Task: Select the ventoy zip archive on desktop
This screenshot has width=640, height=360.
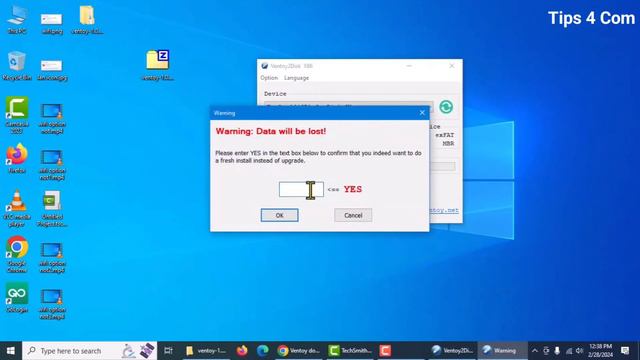Action: 158,65
